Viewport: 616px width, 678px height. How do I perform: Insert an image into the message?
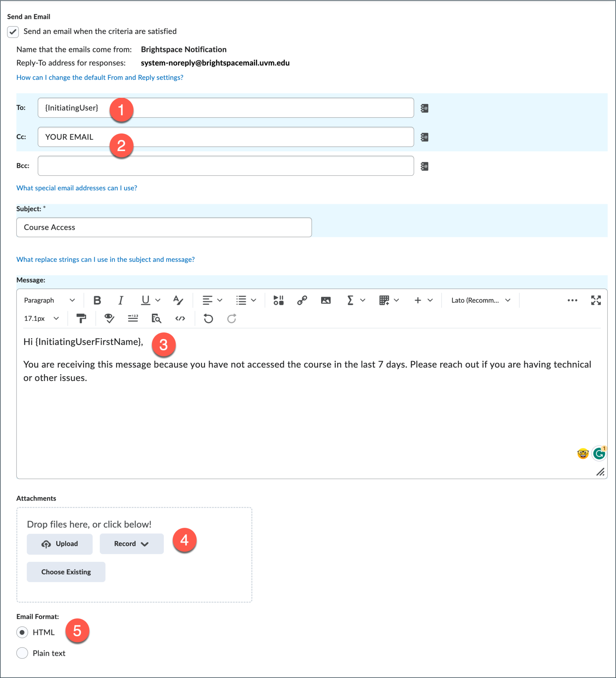tap(325, 300)
